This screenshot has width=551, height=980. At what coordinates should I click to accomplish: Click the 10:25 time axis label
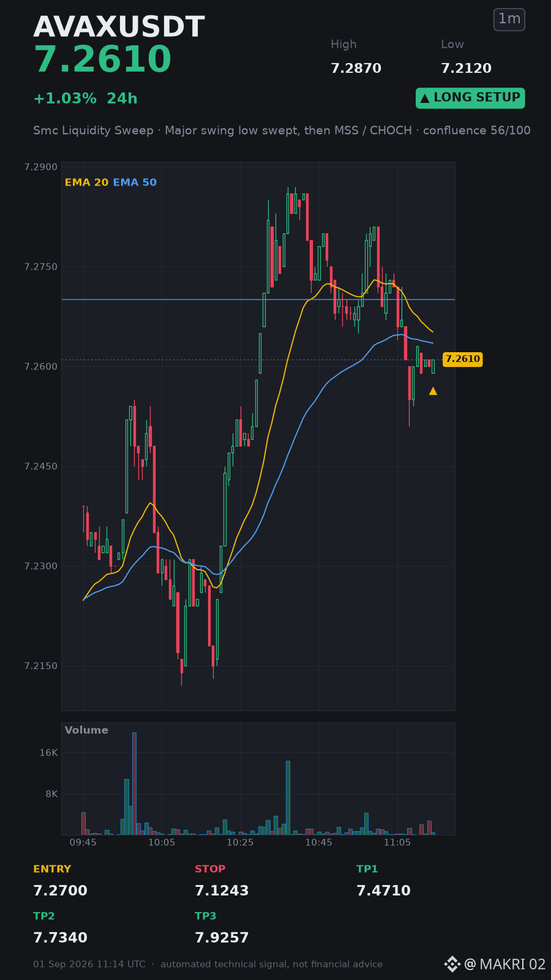click(240, 842)
